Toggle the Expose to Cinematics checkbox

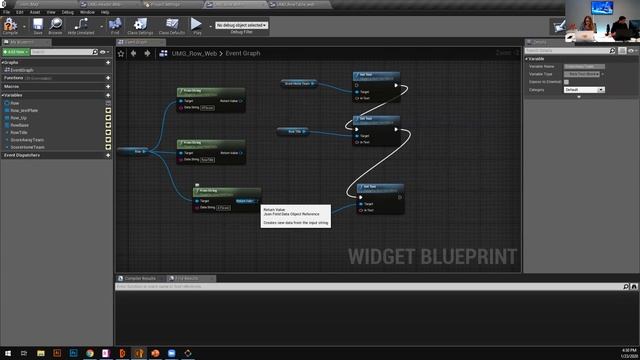[x=566, y=82]
